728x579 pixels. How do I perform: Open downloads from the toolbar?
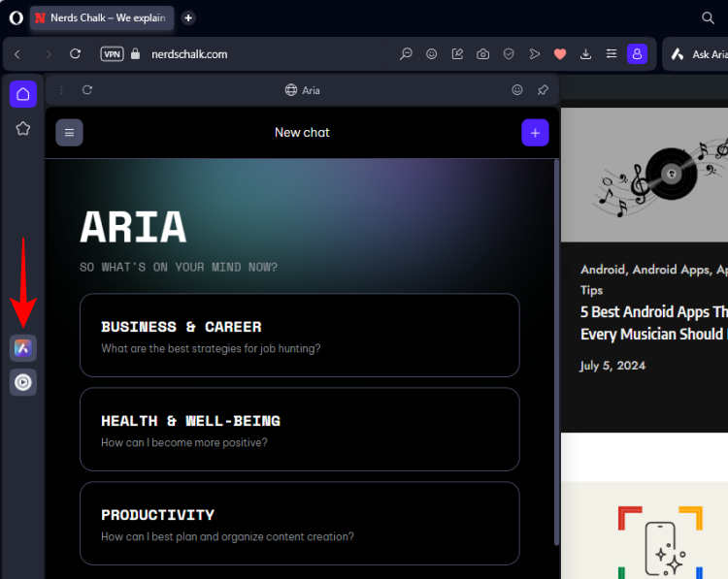585,54
